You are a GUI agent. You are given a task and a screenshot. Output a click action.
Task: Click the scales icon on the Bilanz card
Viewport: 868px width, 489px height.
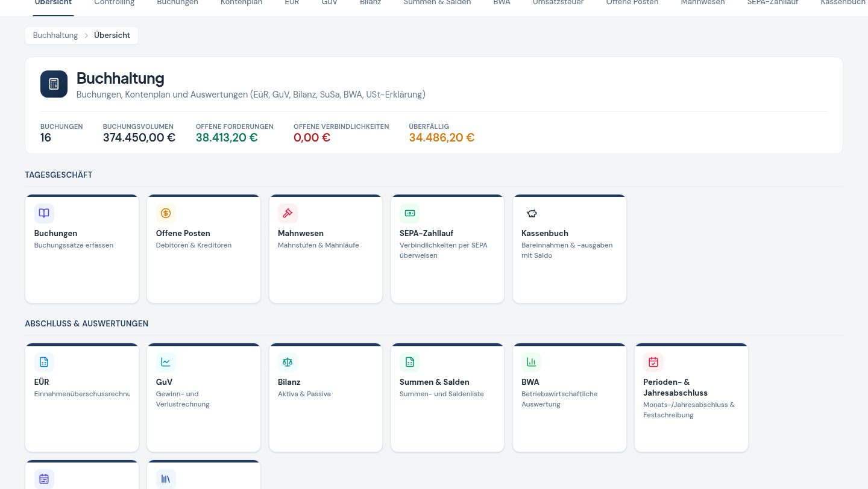(288, 362)
